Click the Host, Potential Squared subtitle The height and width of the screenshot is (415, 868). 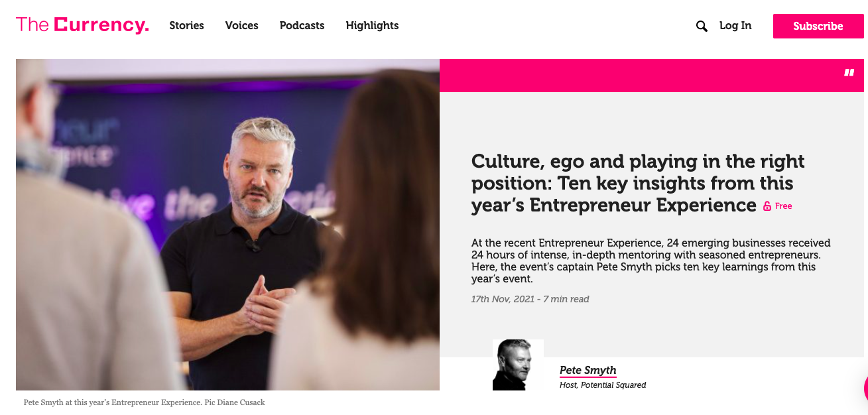[602, 385]
